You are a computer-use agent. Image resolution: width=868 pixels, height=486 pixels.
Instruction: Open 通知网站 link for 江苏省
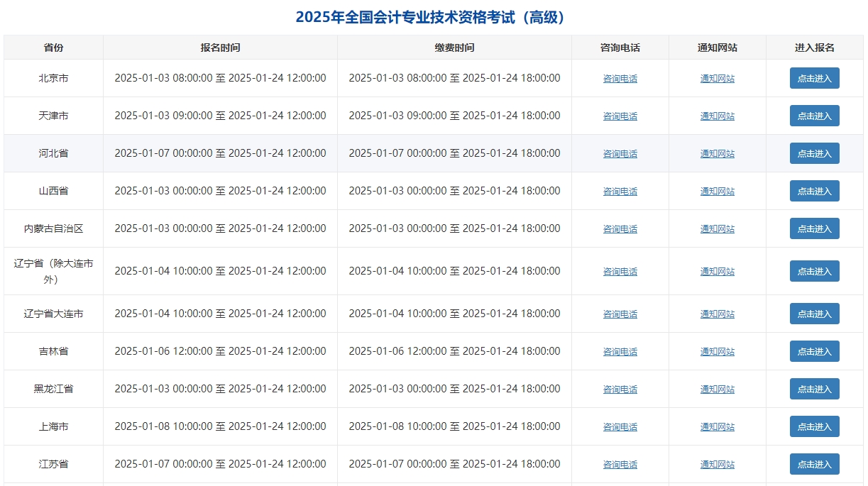click(717, 464)
